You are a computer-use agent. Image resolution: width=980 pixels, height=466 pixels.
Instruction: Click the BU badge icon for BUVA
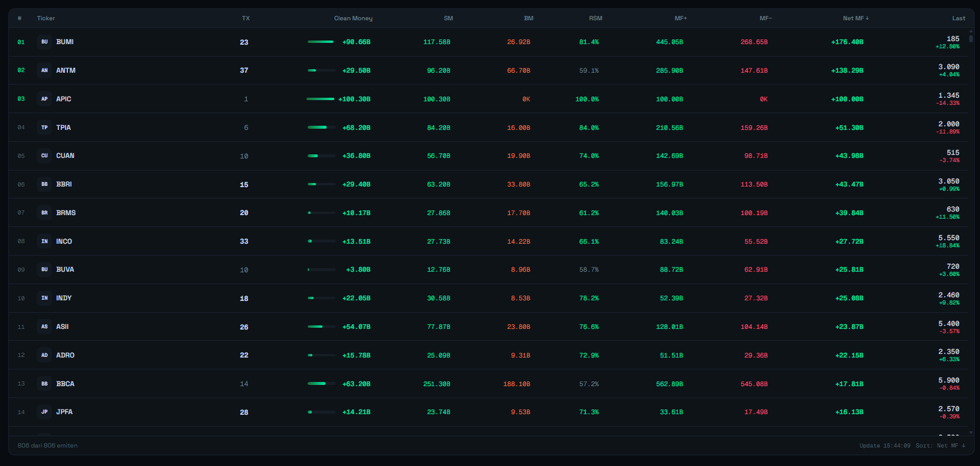tap(44, 269)
